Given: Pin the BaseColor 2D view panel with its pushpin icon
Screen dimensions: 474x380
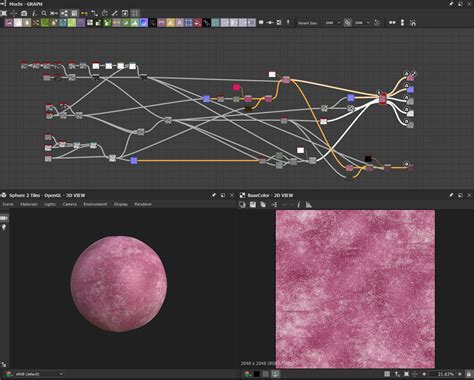Looking at the screenshot, I should pyautogui.click(x=451, y=195).
